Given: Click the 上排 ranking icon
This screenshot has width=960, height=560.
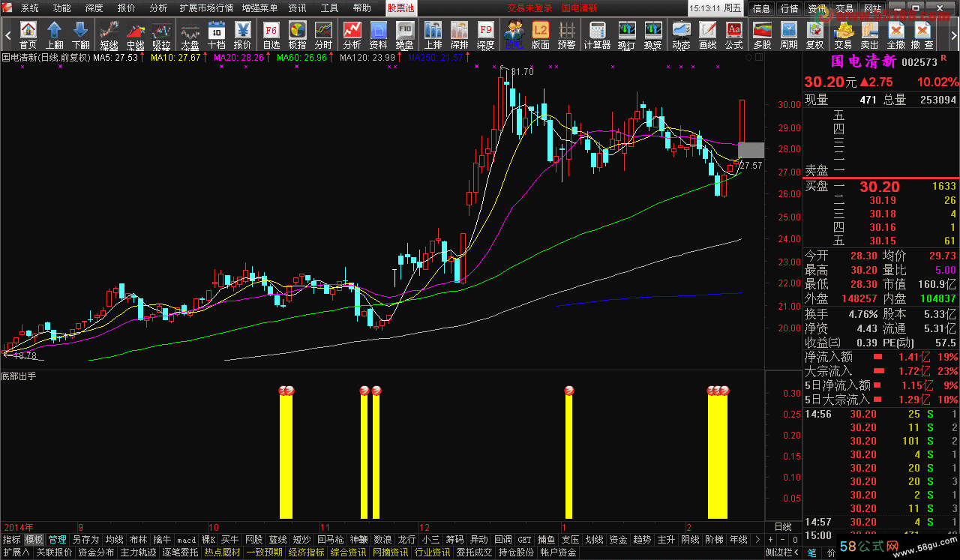Looking at the screenshot, I should 433,34.
